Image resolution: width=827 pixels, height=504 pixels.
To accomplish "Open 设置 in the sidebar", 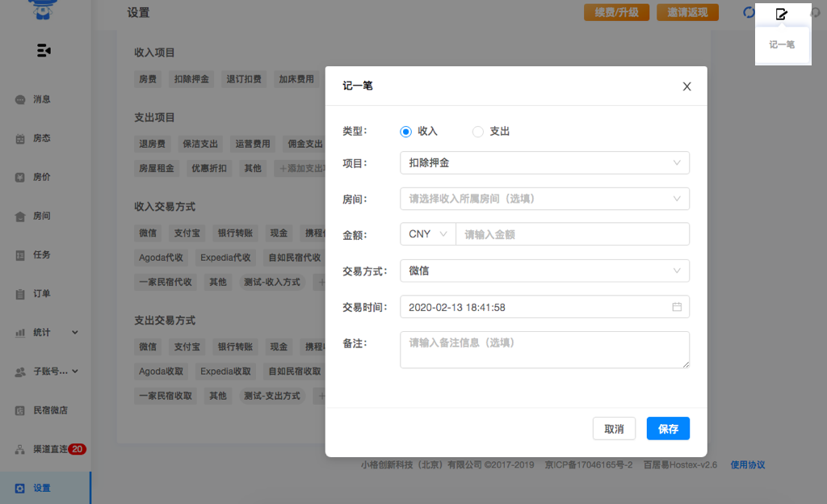I will (45, 488).
